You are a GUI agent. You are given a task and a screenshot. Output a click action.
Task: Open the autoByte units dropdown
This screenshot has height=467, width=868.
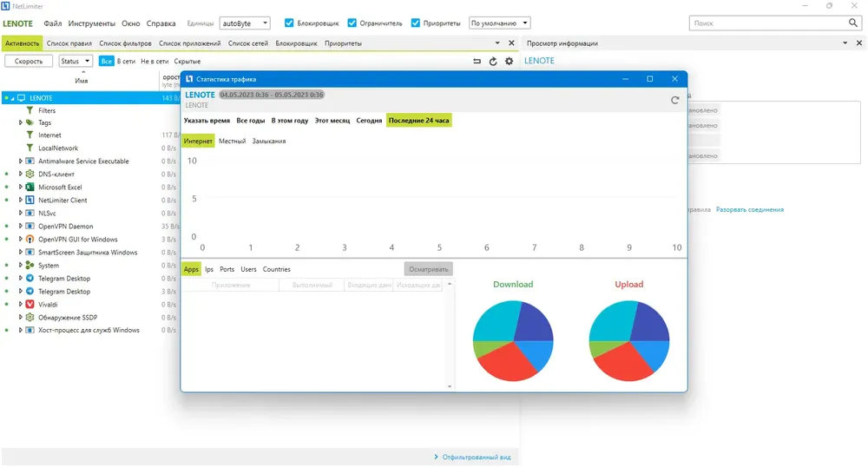[245, 23]
